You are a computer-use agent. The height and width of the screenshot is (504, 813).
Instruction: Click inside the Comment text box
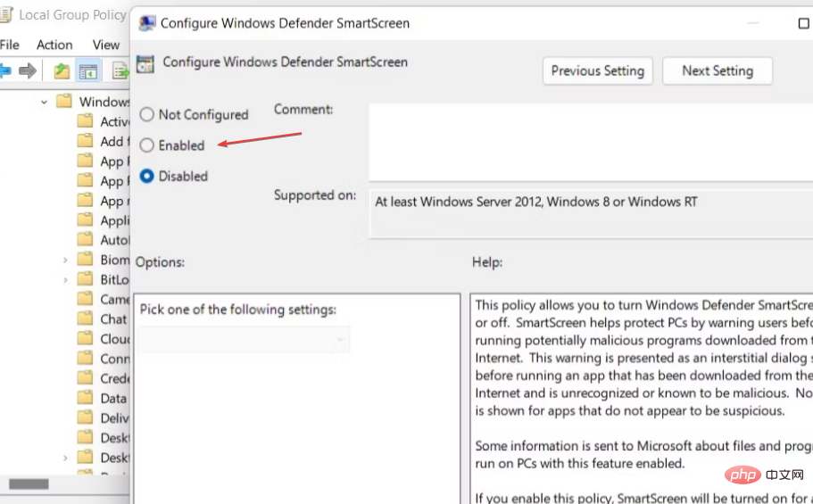coord(591,142)
